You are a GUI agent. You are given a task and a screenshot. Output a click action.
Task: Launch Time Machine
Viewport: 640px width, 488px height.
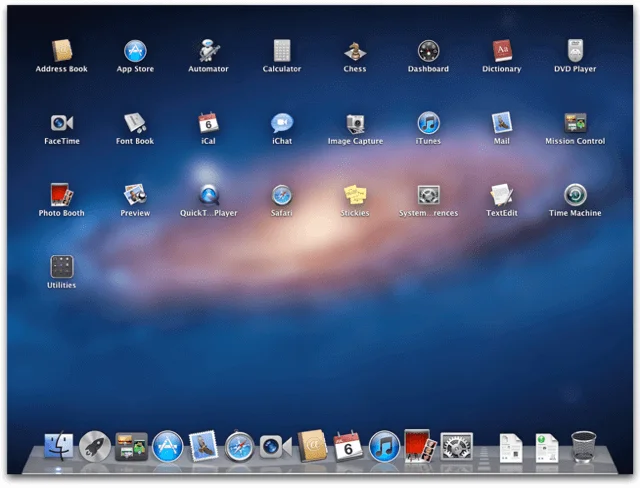point(575,194)
